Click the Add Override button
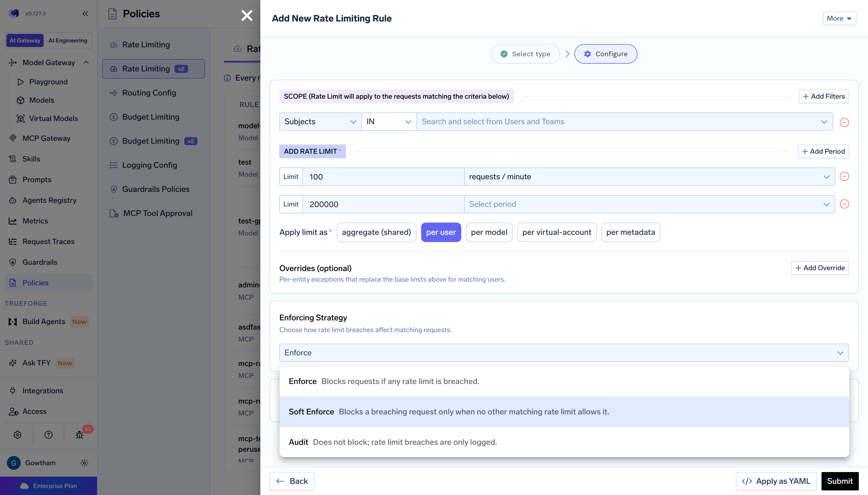Viewport: 868px width, 495px height. (x=820, y=268)
